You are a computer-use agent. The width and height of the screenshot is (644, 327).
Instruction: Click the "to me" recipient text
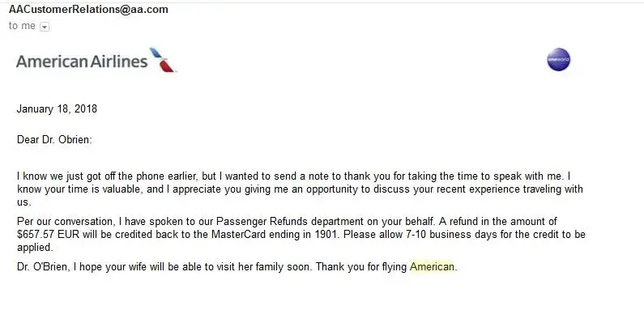tap(22, 26)
